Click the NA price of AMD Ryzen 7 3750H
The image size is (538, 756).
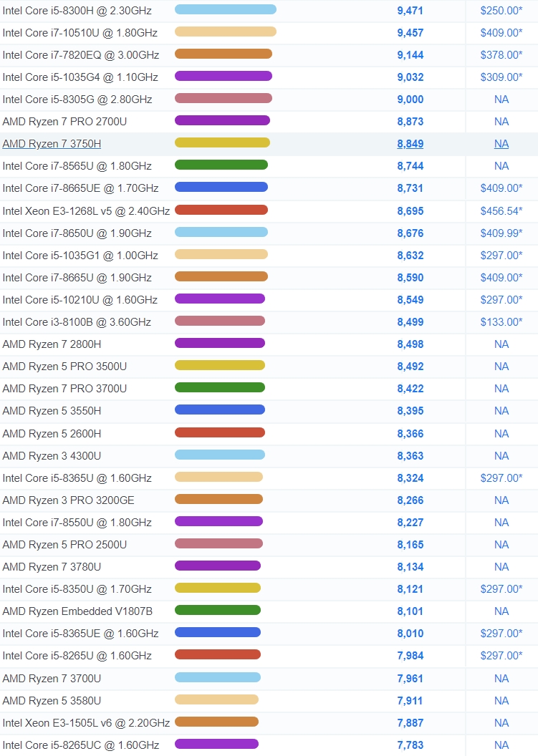[501, 144]
